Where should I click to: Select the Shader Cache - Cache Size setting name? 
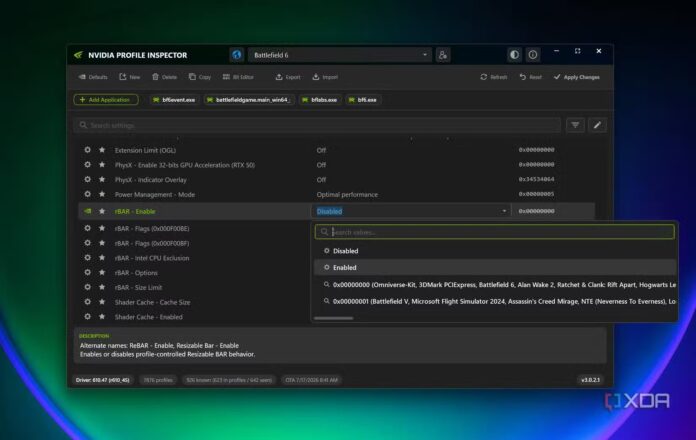click(152, 302)
